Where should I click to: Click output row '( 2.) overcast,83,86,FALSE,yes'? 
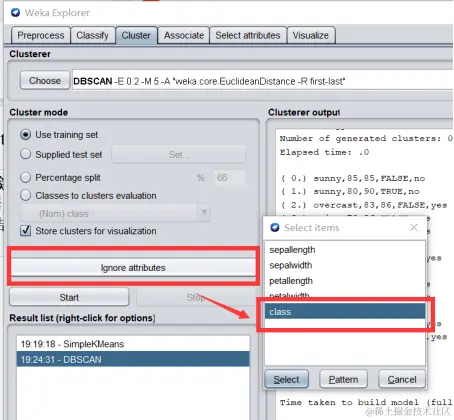coord(364,205)
